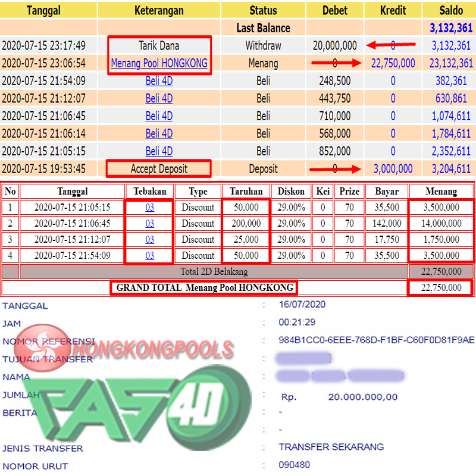The height and width of the screenshot is (476, 476).
Task: Select the 142,000 bayar value
Action: 387,224
